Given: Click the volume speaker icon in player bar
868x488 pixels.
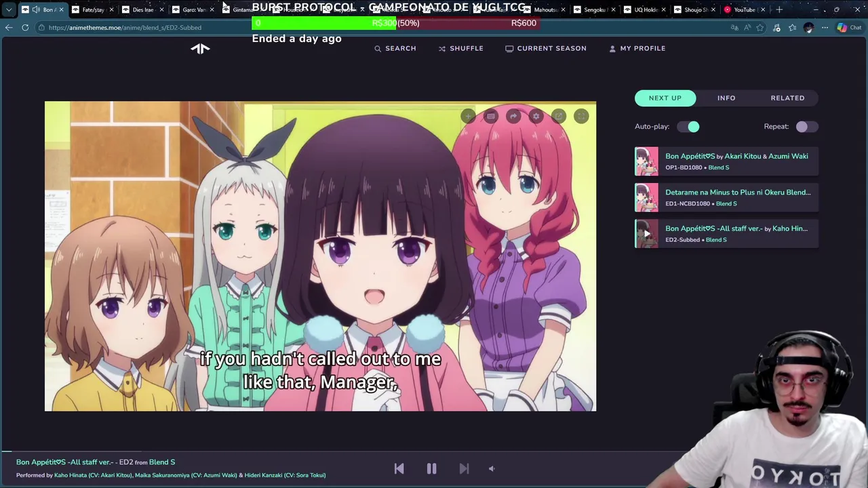Looking at the screenshot, I should (492, 468).
